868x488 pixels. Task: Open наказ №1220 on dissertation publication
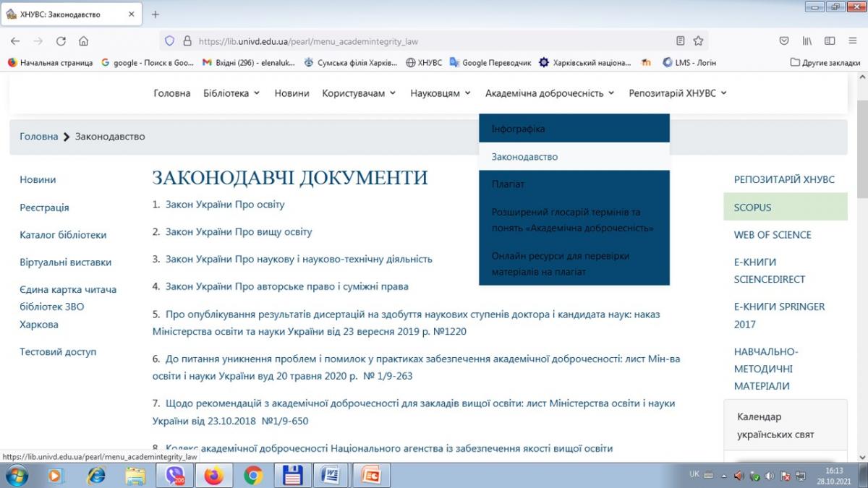pos(406,323)
